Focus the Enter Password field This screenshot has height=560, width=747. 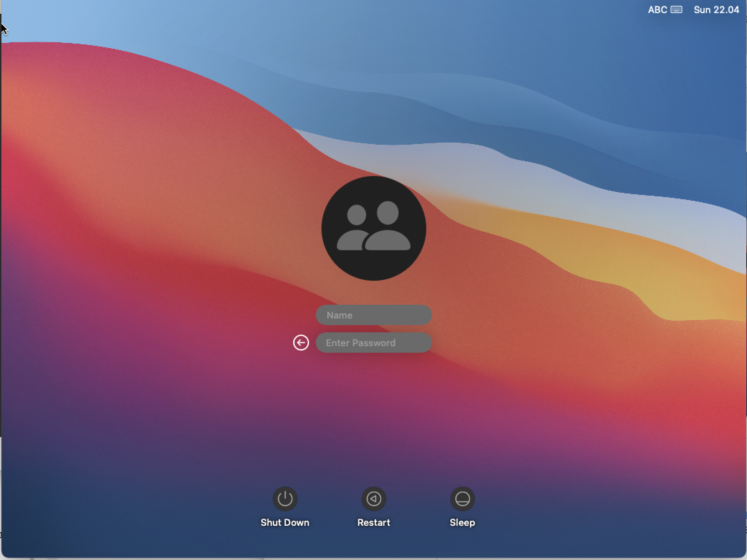374,343
